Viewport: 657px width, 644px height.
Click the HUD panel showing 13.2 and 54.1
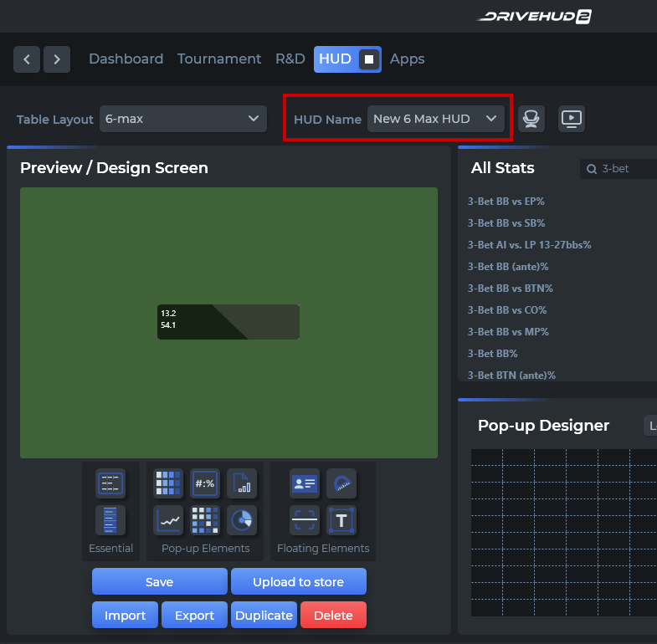click(x=228, y=322)
